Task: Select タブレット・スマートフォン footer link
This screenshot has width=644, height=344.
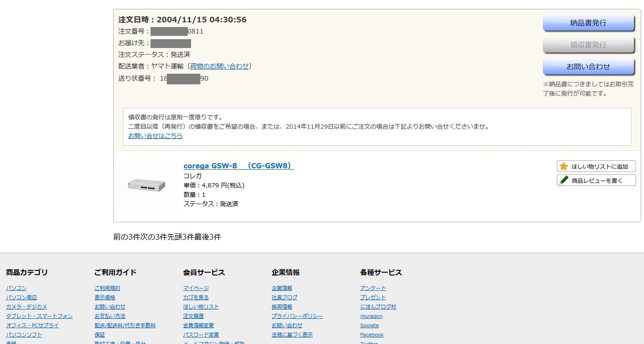Action: (x=39, y=316)
